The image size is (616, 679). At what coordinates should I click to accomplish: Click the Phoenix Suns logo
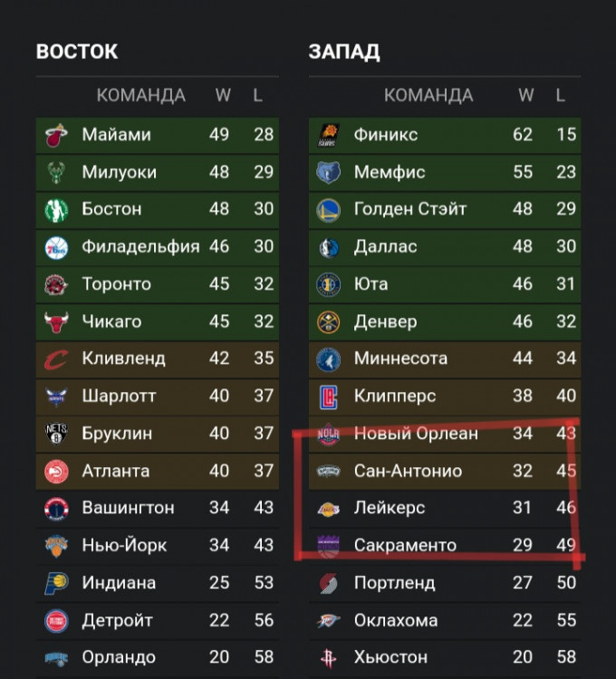[328, 135]
